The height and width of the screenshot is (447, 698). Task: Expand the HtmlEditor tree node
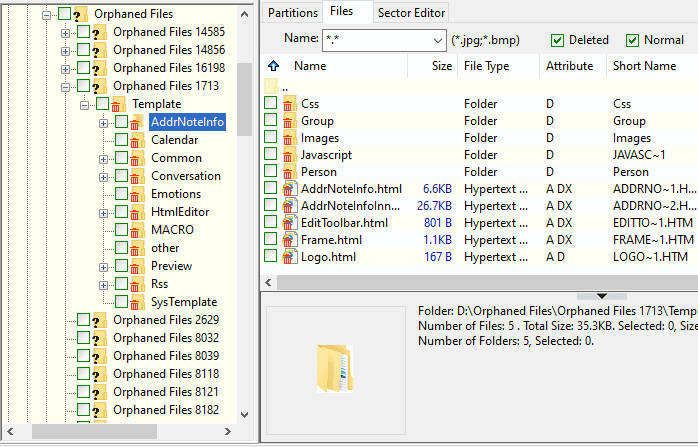[104, 212]
